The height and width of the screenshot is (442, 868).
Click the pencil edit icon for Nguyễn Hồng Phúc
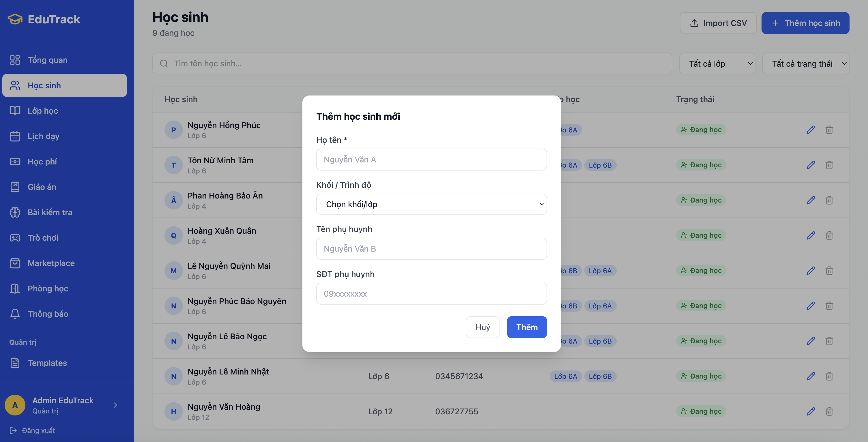pos(811,130)
